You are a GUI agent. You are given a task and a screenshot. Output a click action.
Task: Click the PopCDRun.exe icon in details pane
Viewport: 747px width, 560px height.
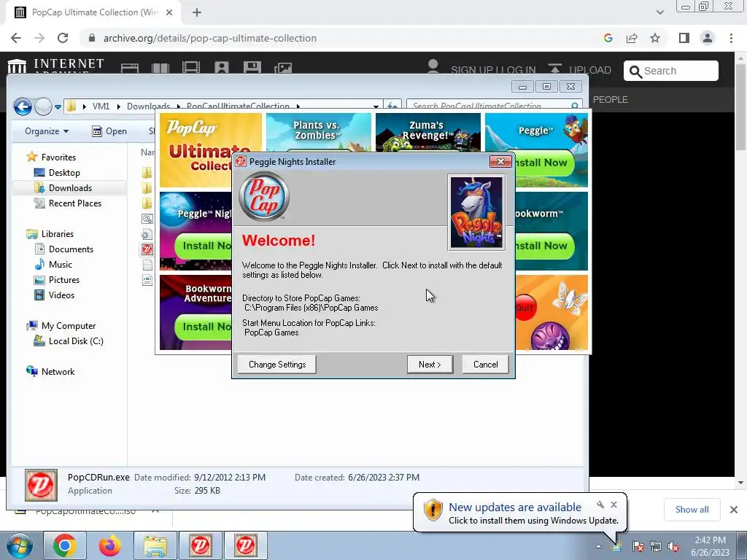click(x=42, y=485)
